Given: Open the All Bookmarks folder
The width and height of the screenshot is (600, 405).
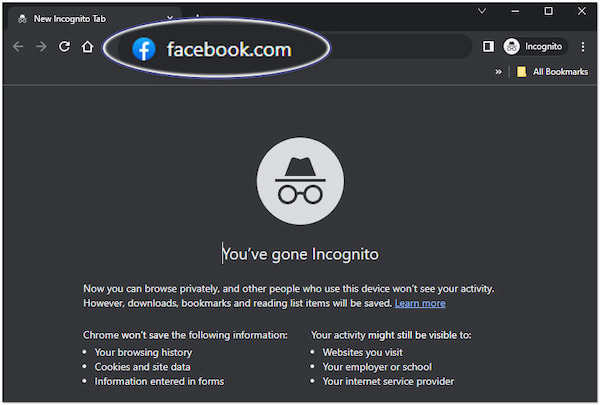Looking at the screenshot, I should point(551,72).
